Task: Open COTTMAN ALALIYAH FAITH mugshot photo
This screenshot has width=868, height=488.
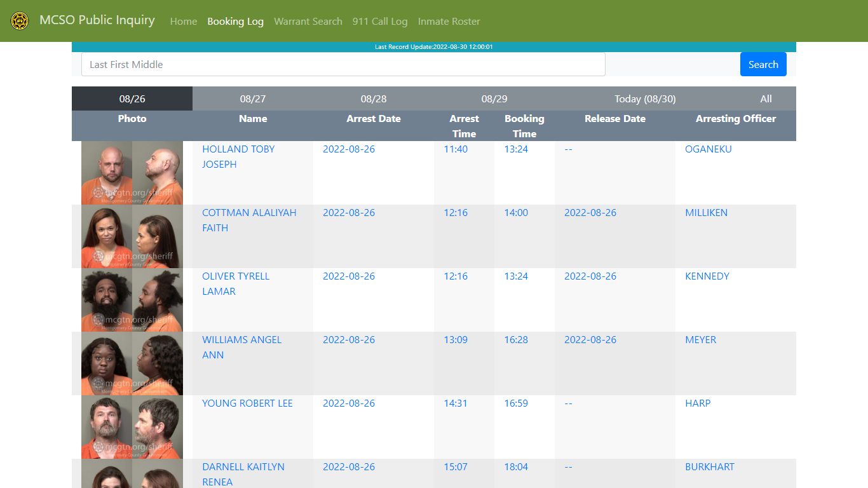Action: 132,236
